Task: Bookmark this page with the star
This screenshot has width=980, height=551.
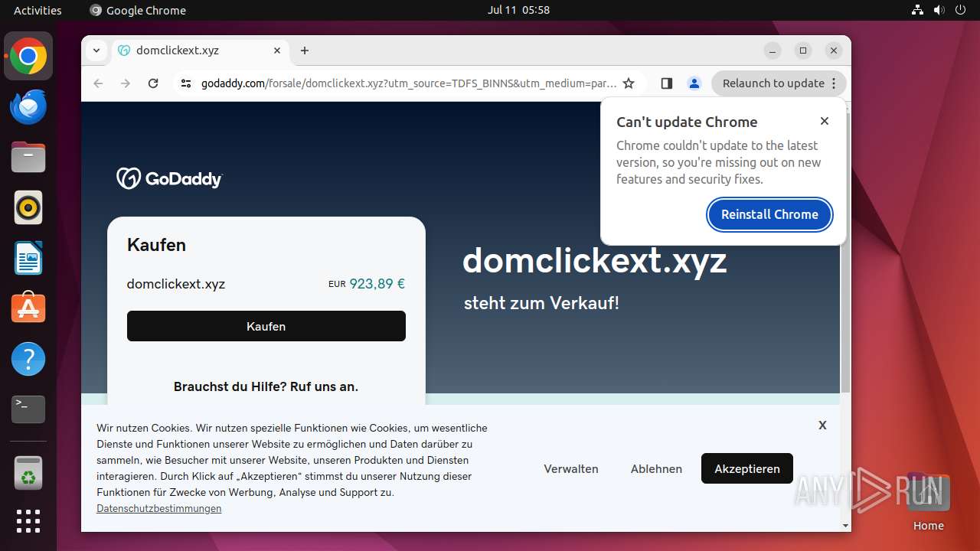Action: click(x=629, y=83)
